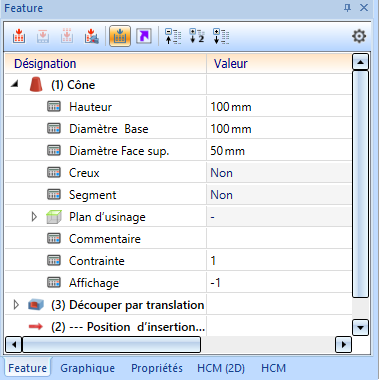Click the expand to level 2 icon
This screenshot has height=380, width=379.
197,36
